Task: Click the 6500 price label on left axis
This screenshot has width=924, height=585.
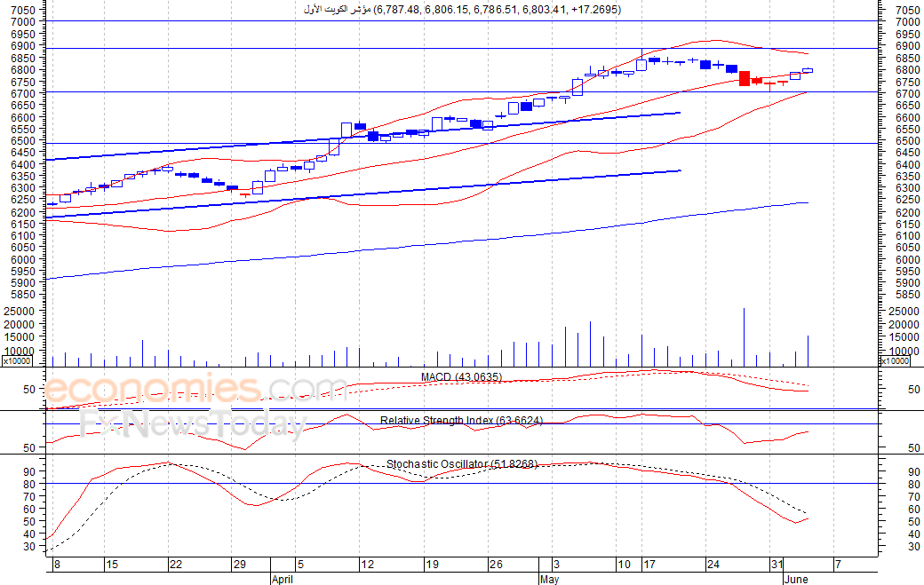Action: coord(23,140)
